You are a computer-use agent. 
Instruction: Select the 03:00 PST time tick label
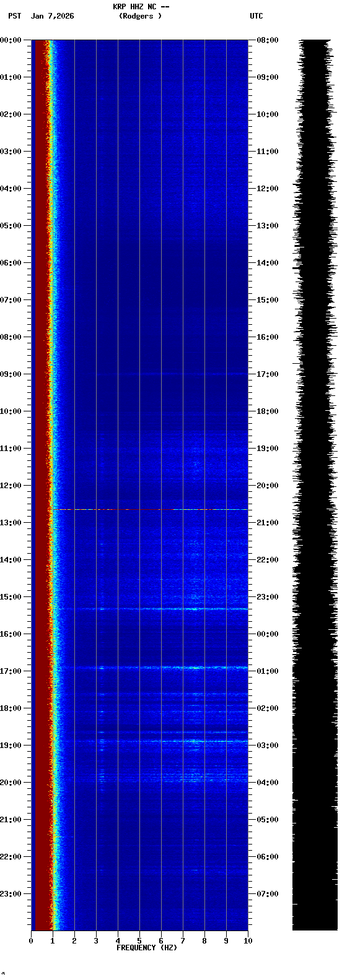coord(11,152)
